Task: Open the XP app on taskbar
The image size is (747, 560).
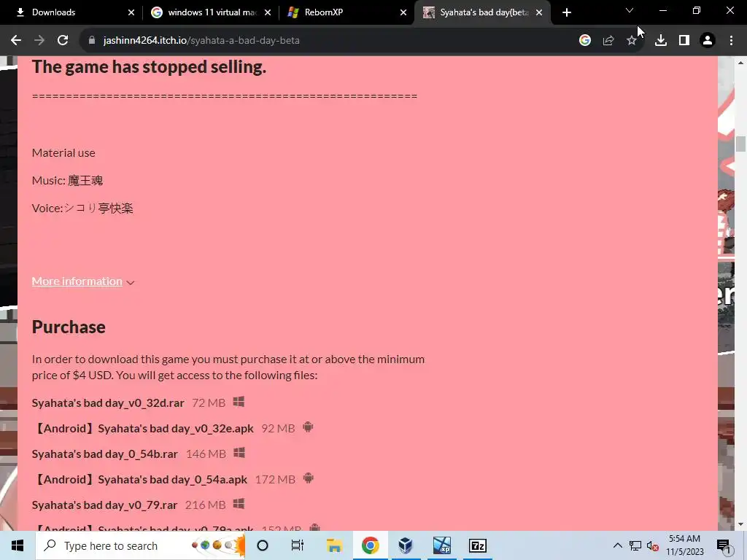Action: click(441, 545)
